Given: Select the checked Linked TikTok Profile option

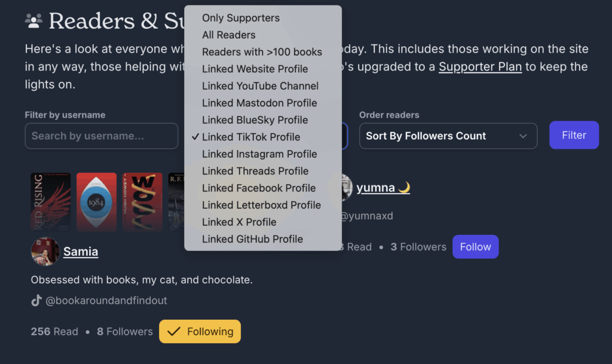Looking at the screenshot, I should coord(251,137).
